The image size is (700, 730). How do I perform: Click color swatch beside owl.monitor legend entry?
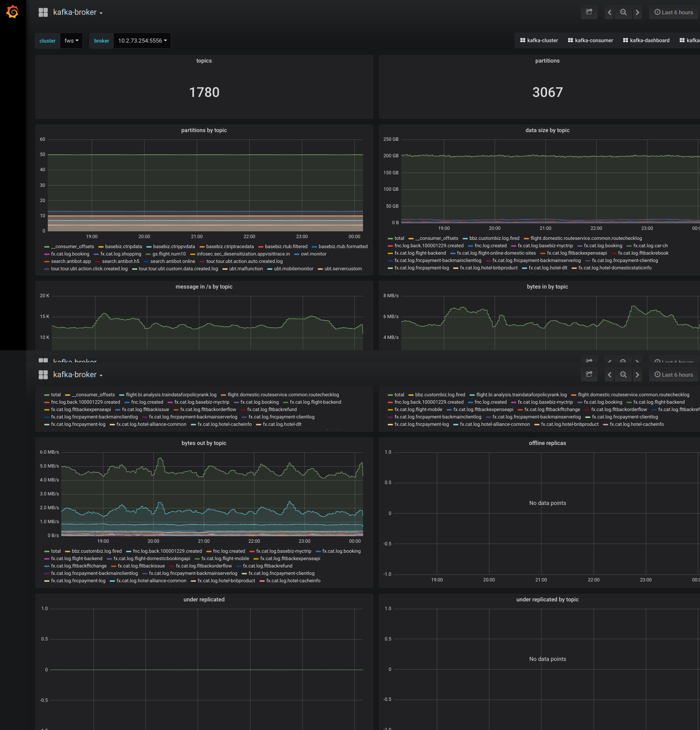pos(297,254)
